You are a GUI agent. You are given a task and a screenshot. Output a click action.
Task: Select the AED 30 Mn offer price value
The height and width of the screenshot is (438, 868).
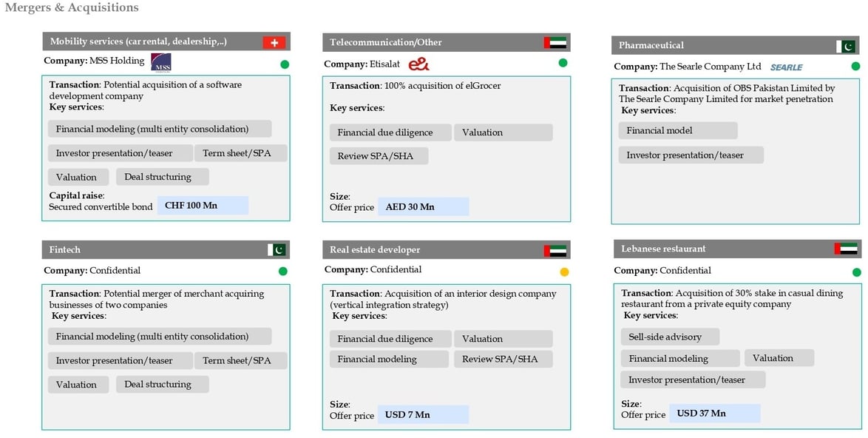pyautogui.click(x=424, y=207)
